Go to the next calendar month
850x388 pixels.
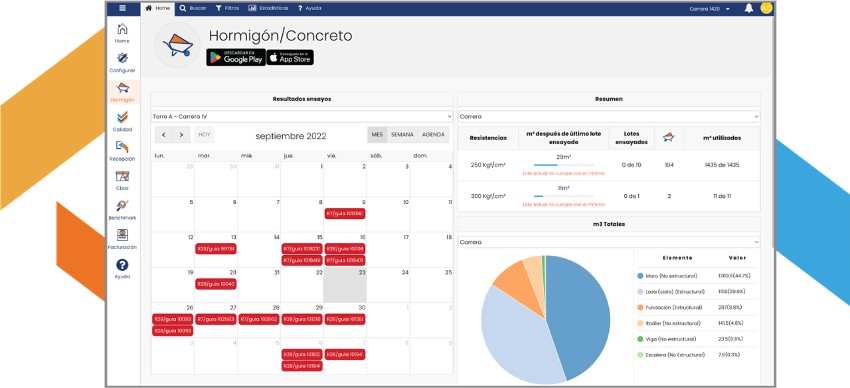pos(182,135)
